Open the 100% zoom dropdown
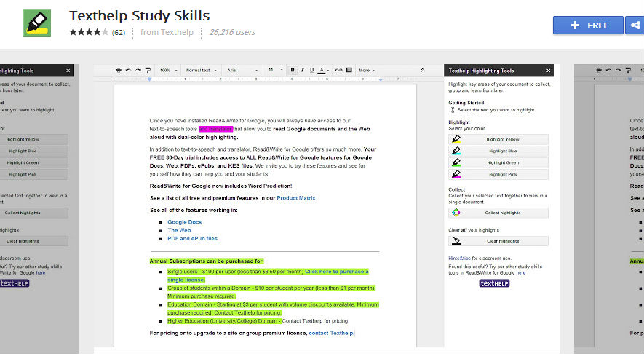 point(168,71)
